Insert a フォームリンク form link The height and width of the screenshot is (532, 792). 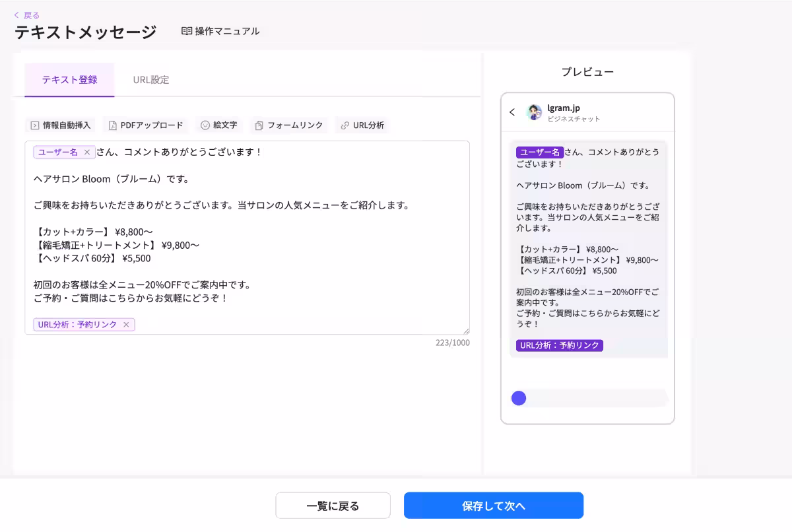[288, 125]
